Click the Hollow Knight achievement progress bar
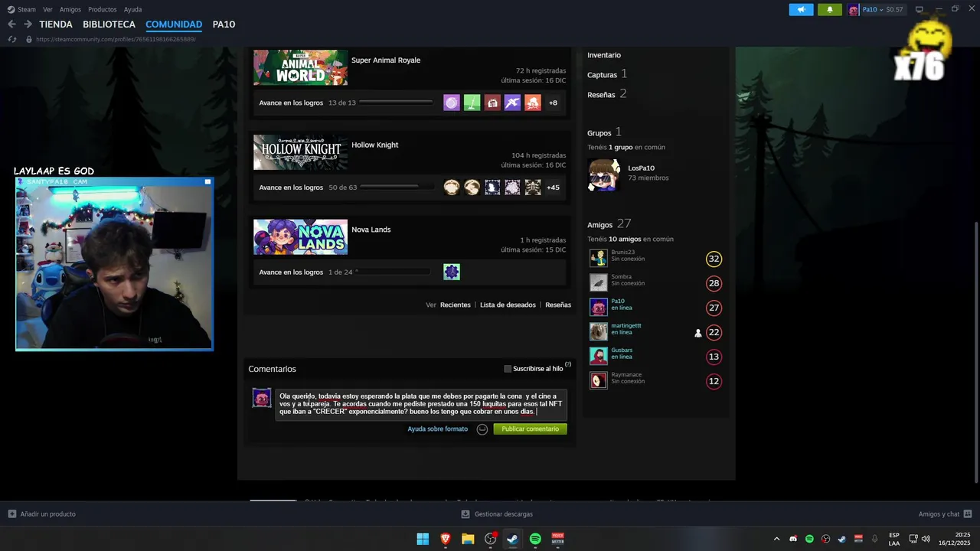The width and height of the screenshot is (980, 551). tap(397, 187)
